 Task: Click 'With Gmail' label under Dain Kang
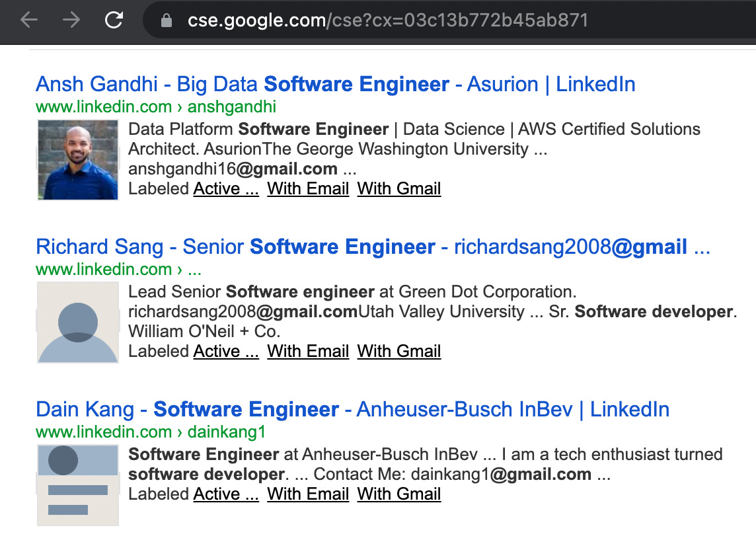pos(398,494)
